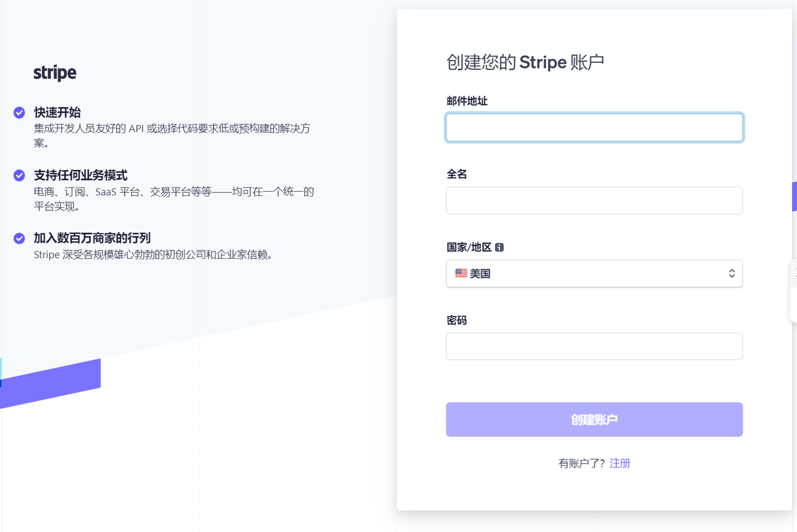Image resolution: width=797 pixels, height=532 pixels.
Task: Click the US flag icon in the country selector
Action: 461,273
